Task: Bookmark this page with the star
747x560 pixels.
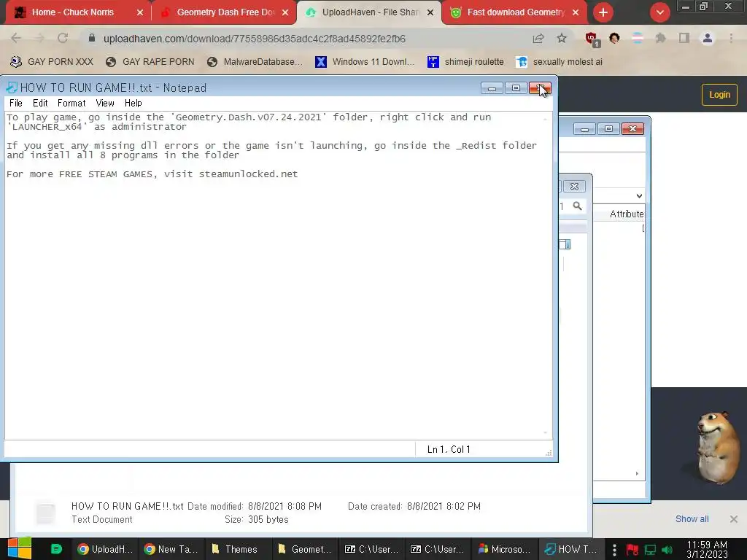Action: point(562,39)
